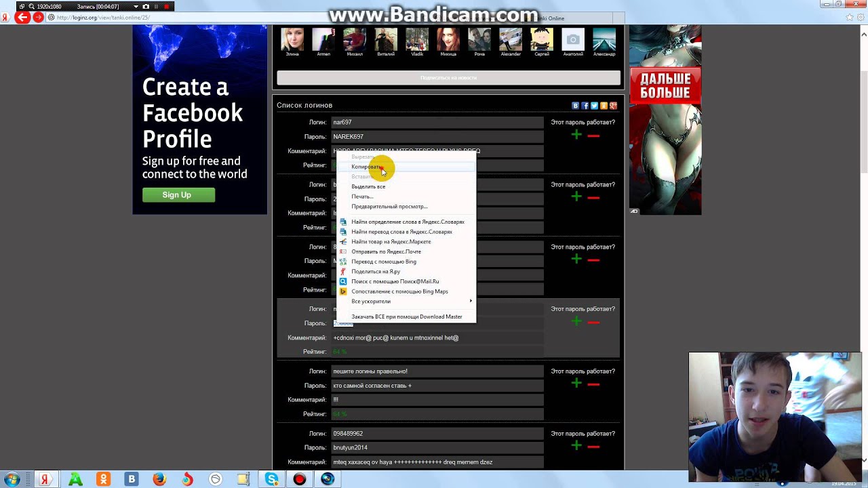Vote green plus for login nar697
868x488 pixels.
pos(576,135)
